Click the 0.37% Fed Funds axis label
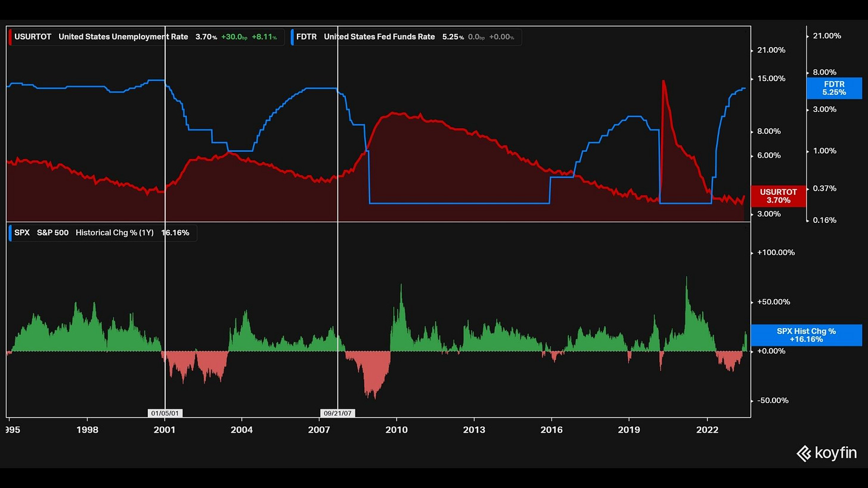The width and height of the screenshot is (868, 488). coord(824,188)
